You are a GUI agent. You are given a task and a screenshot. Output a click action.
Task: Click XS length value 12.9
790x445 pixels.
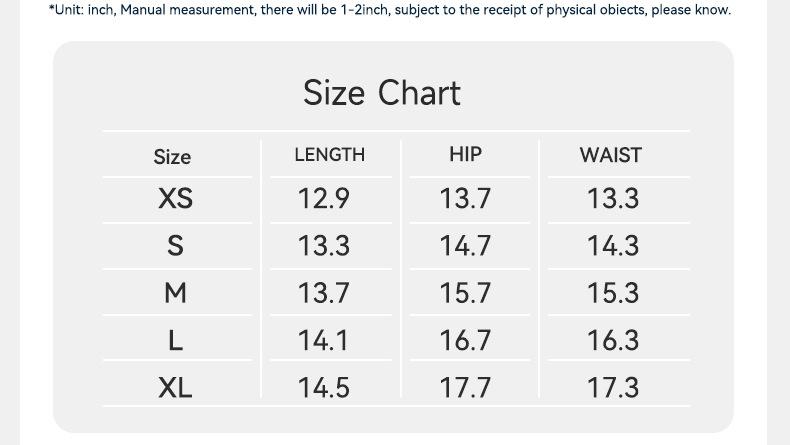323,198
